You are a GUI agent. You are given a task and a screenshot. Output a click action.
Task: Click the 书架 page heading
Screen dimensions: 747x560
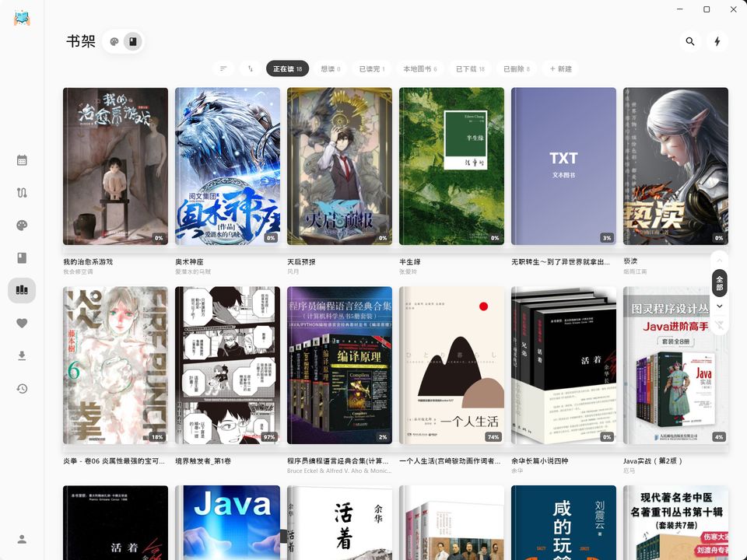coord(81,41)
